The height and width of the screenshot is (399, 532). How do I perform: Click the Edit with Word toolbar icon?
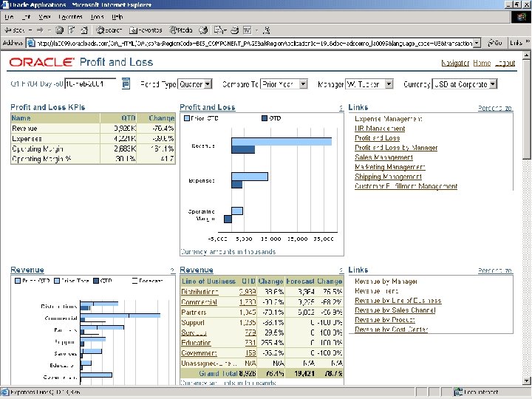[x=248, y=30]
